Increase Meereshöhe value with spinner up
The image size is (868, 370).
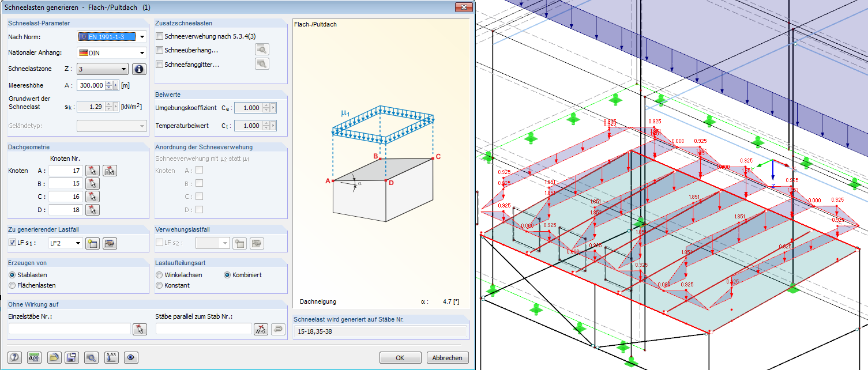click(x=108, y=83)
